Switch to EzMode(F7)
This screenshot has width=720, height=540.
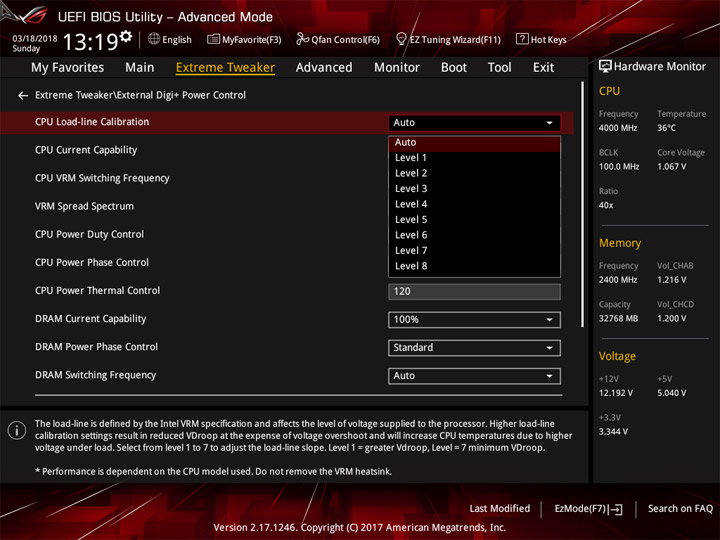(x=588, y=508)
